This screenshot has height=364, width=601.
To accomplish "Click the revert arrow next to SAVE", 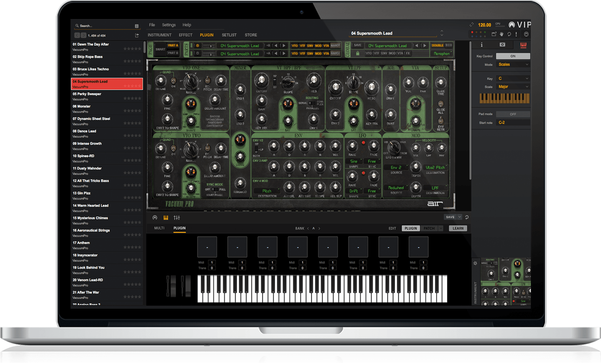I will point(467,217).
